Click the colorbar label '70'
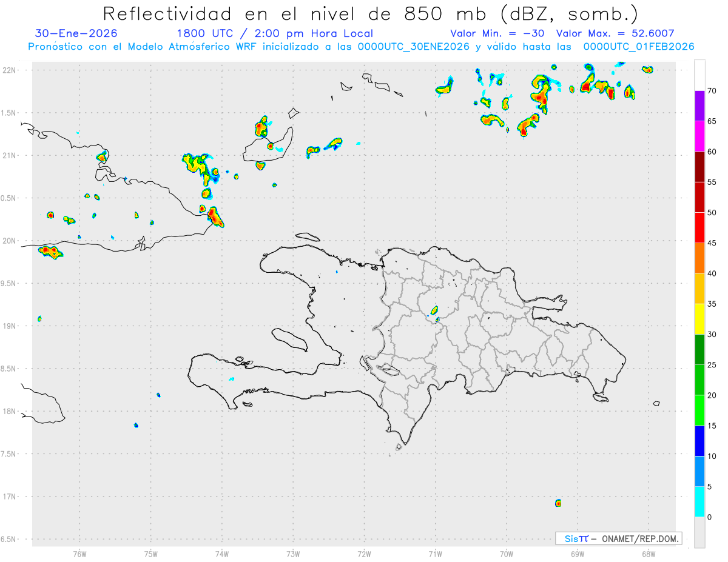This screenshot has height=562, width=728. [x=712, y=91]
